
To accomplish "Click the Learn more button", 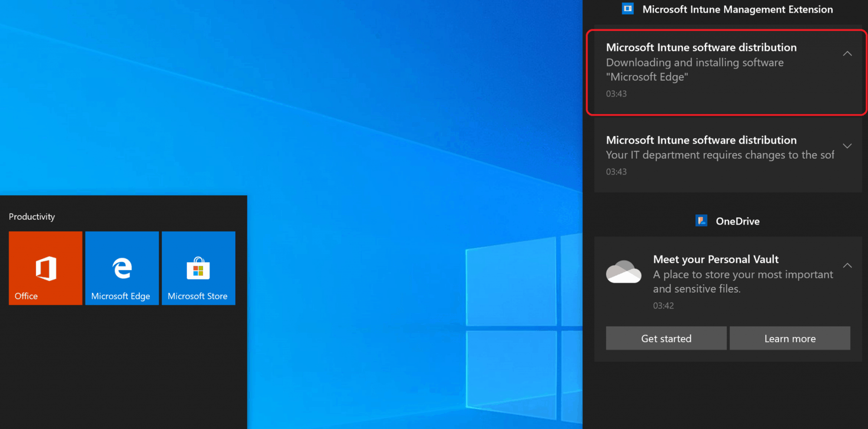I will [790, 338].
